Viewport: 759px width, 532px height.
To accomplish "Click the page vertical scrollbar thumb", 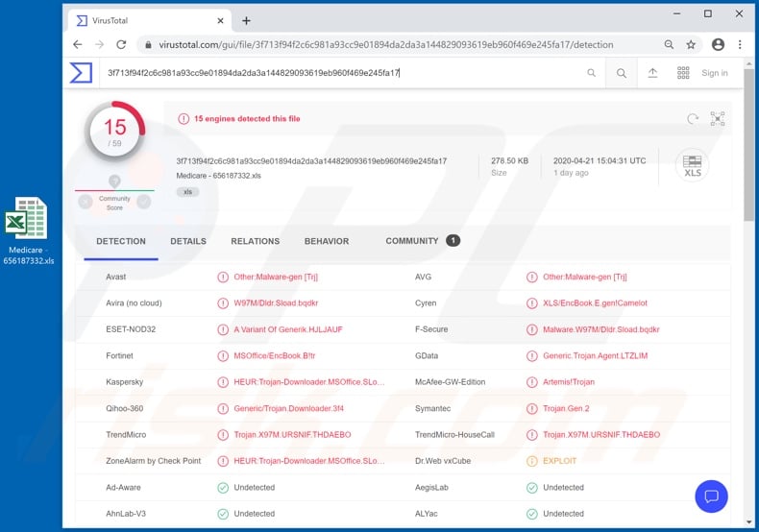I will point(748,145).
